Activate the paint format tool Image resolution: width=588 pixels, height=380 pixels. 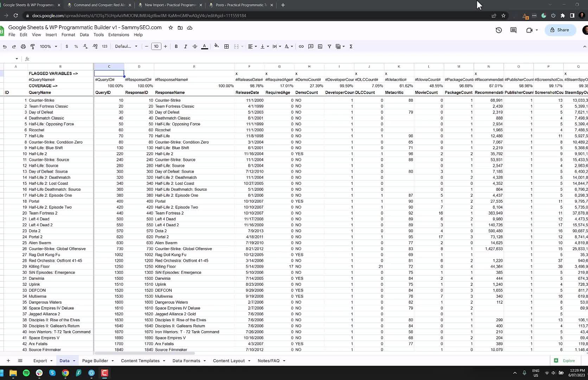click(32, 46)
